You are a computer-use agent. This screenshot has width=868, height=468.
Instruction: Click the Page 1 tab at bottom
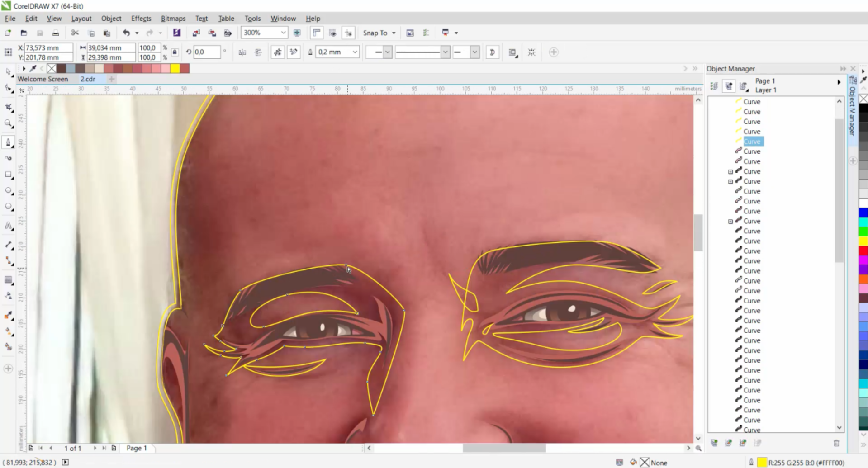click(x=137, y=448)
